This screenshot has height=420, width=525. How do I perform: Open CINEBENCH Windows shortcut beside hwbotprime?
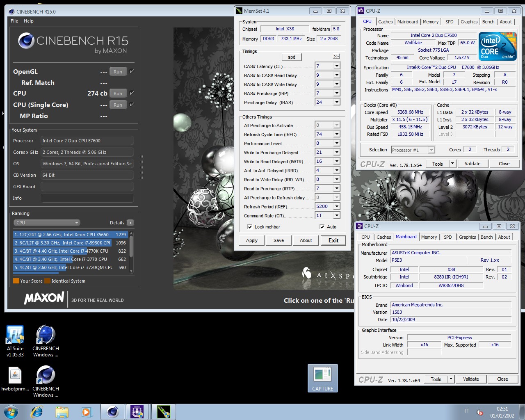[46, 381]
